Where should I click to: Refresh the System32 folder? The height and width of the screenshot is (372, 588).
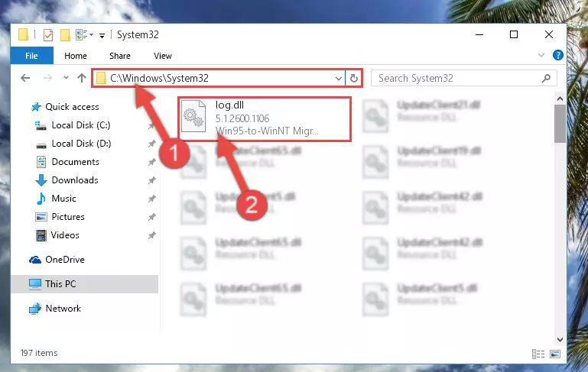click(353, 79)
